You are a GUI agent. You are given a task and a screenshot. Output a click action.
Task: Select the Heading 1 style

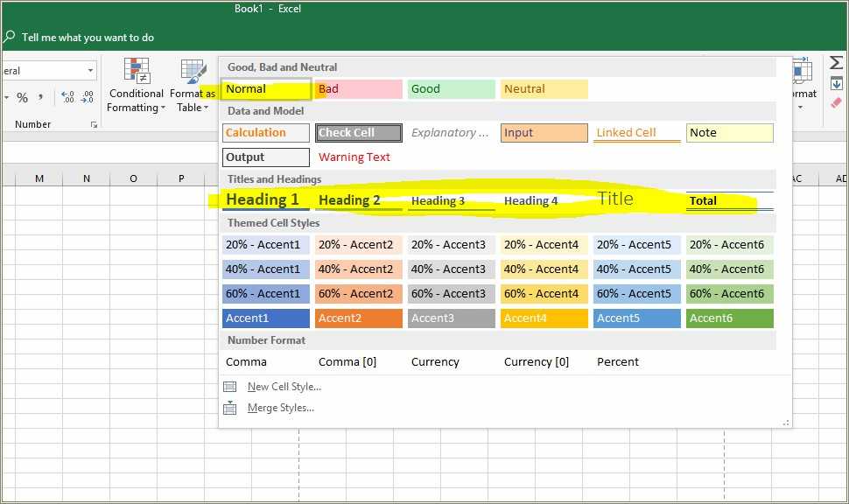click(265, 200)
